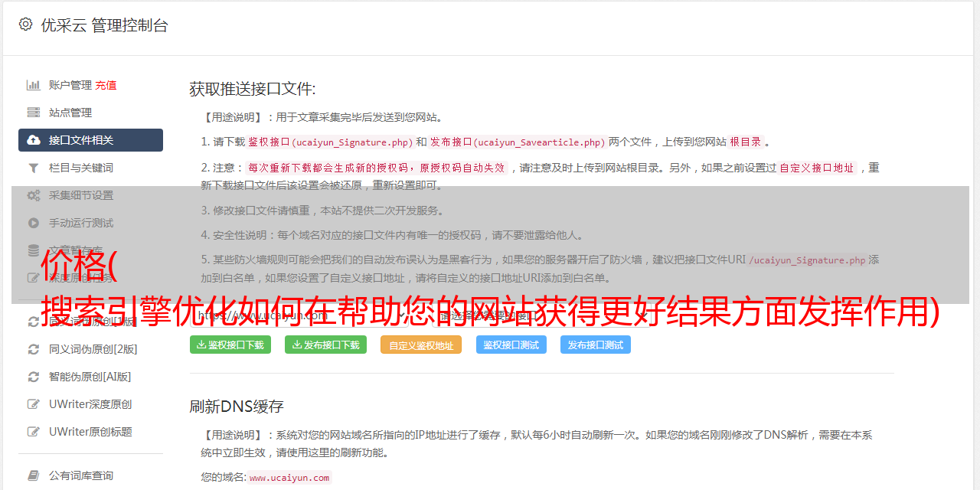Click the green 发布接口下载 button
980x490 pixels.
click(325, 345)
